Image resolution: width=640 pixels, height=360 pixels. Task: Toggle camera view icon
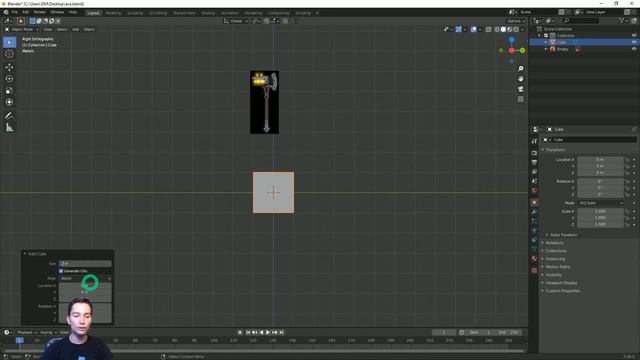[x=520, y=89]
